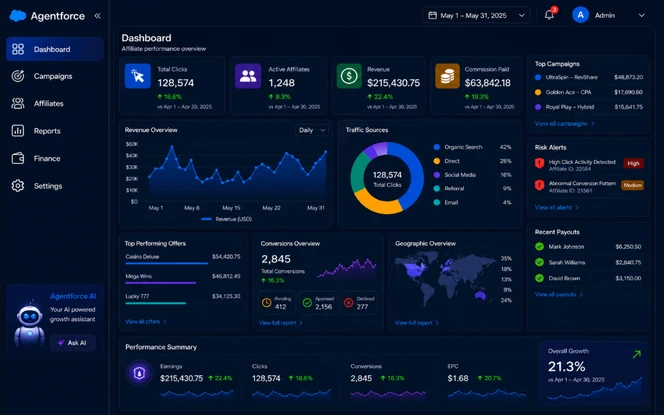Click the 21.3% Overall Growth value
Viewport: 664px width, 415px height.
(x=567, y=366)
